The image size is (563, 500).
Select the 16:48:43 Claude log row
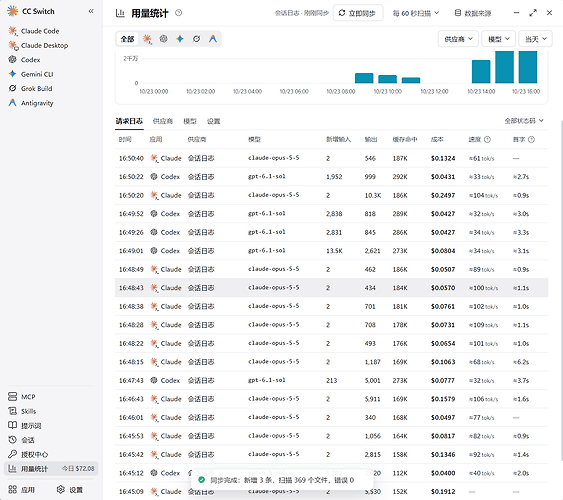pyautogui.click(x=331, y=288)
